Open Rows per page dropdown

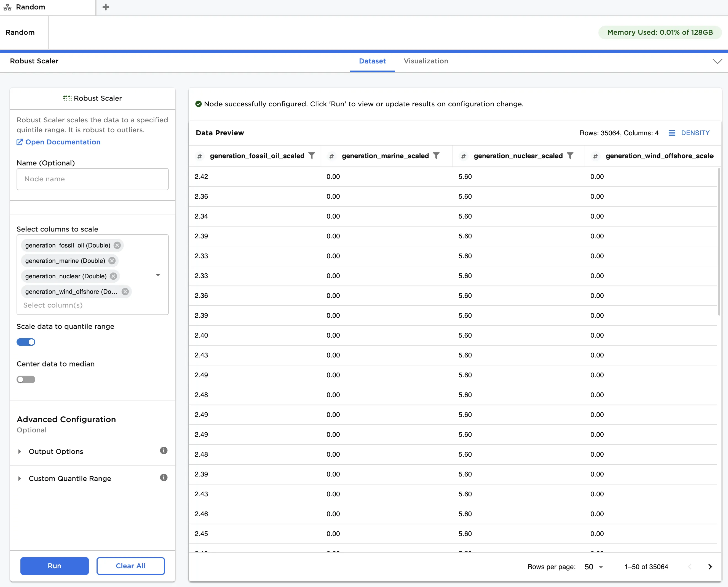click(594, 567)
